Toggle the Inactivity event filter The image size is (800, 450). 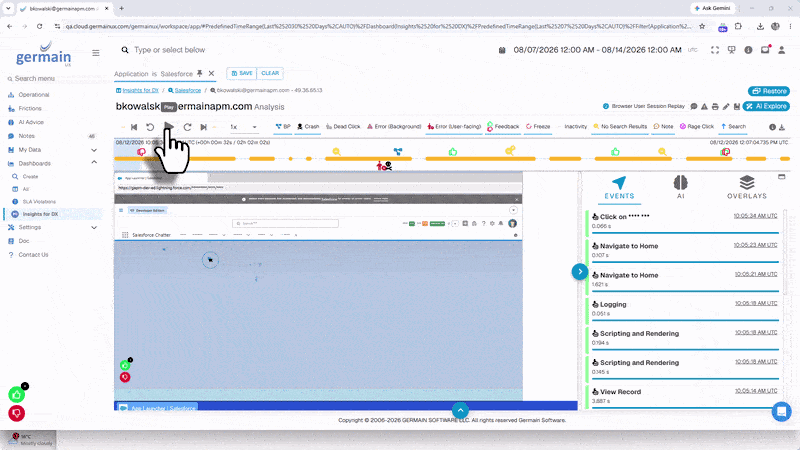coord(572,127)
